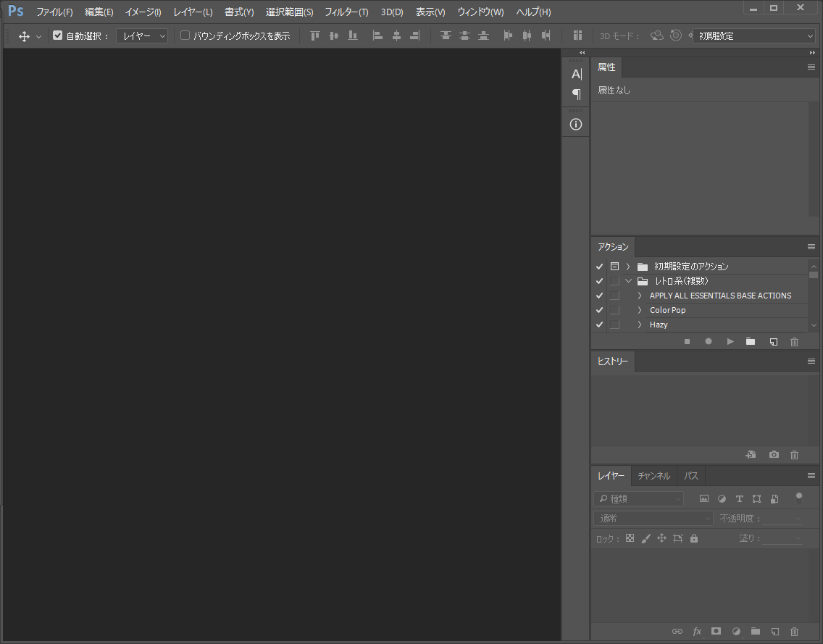Viewport: 823px width, 644px height.
Task: Open the ファイル(F) menu
Action: click(54, 12)
